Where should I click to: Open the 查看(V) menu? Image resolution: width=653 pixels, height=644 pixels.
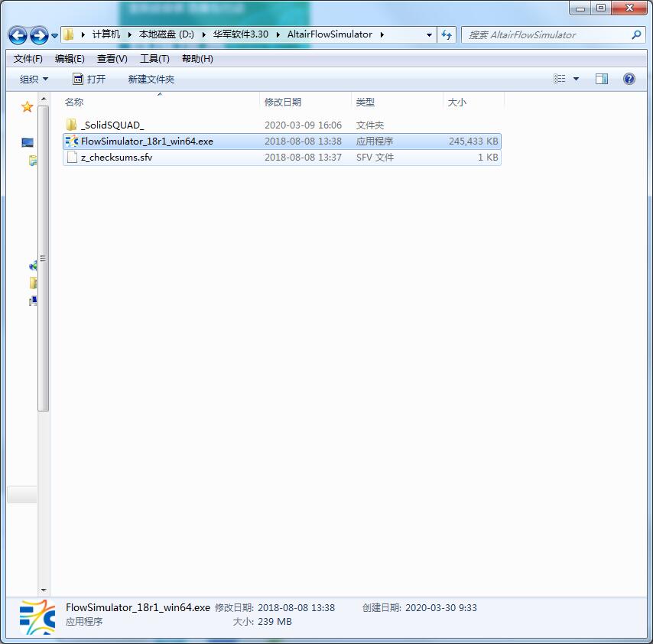point(112,59)
